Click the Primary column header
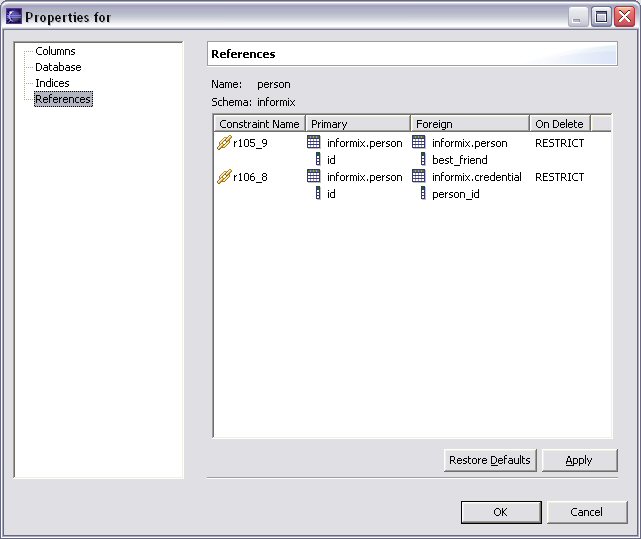This screenshot has height=539, width=641. 357,124
